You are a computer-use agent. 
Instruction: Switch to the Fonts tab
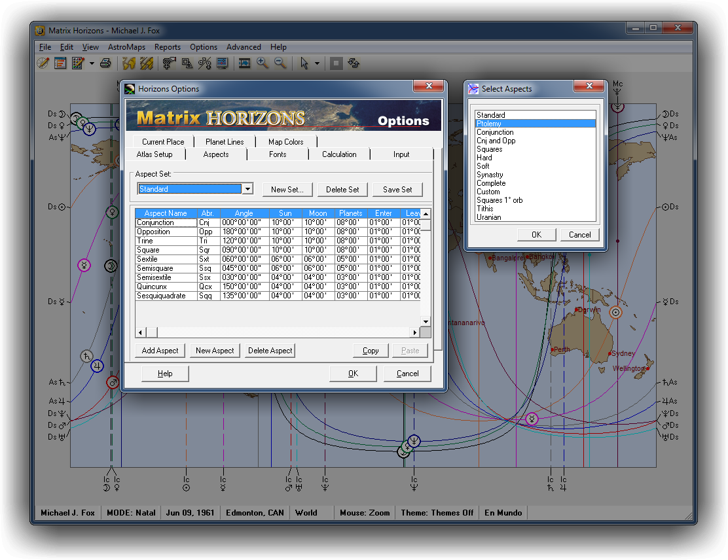coord(278,154)
